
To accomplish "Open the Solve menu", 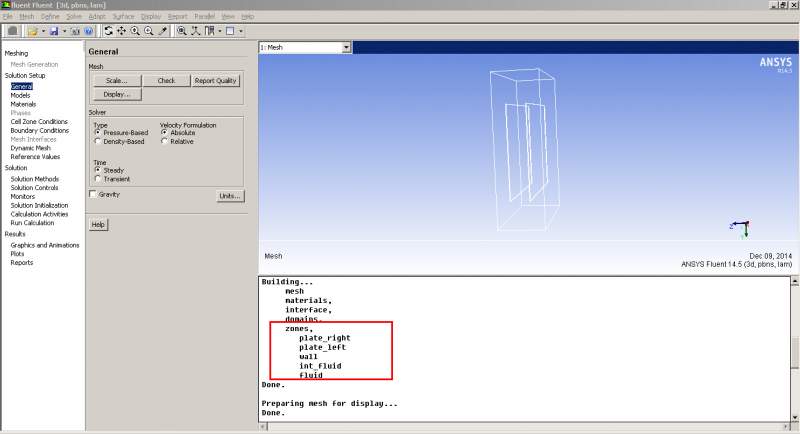I will 74,16.
